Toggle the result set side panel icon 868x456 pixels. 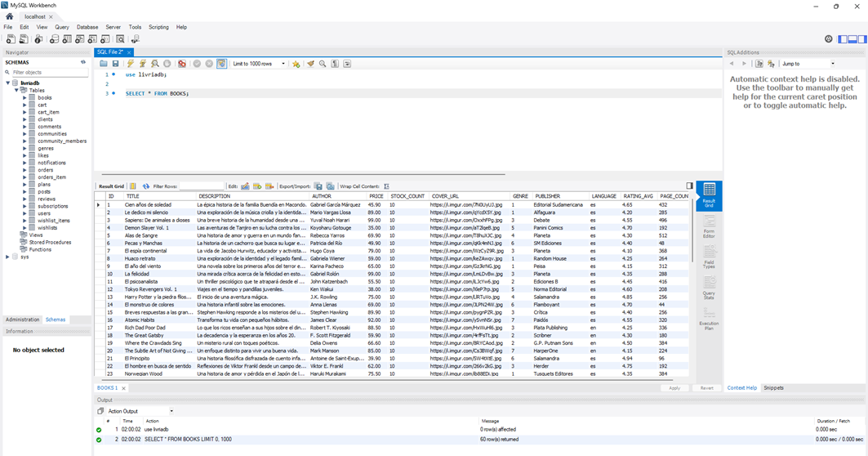689,186
